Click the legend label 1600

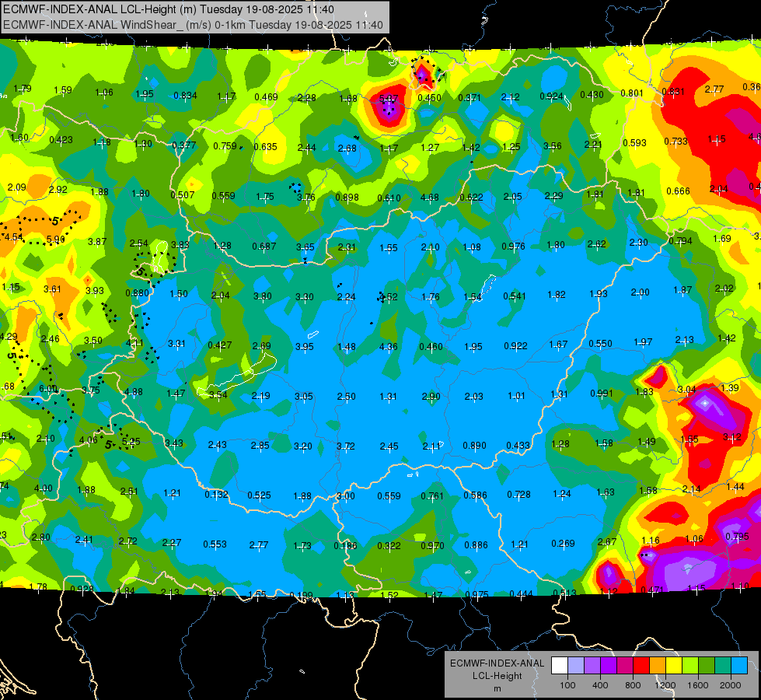(698, 685)
